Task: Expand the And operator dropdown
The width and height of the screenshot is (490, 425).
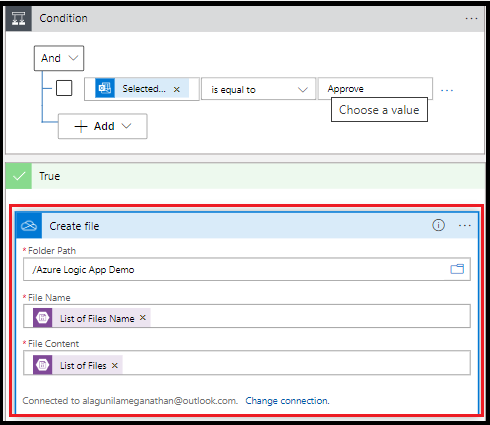Action: (59, 58)
